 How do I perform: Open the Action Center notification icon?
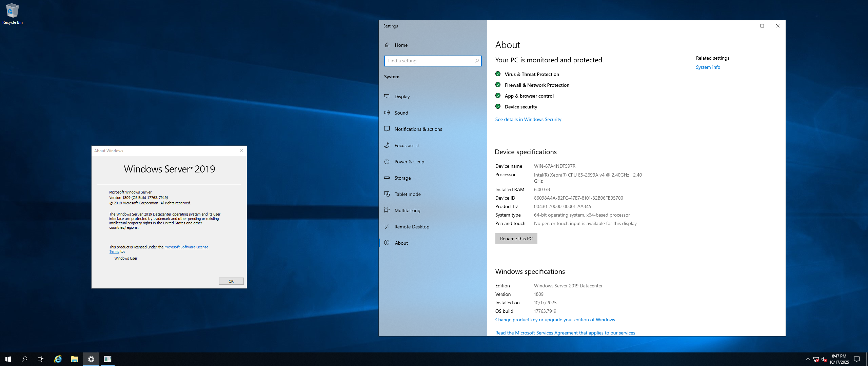857,359
